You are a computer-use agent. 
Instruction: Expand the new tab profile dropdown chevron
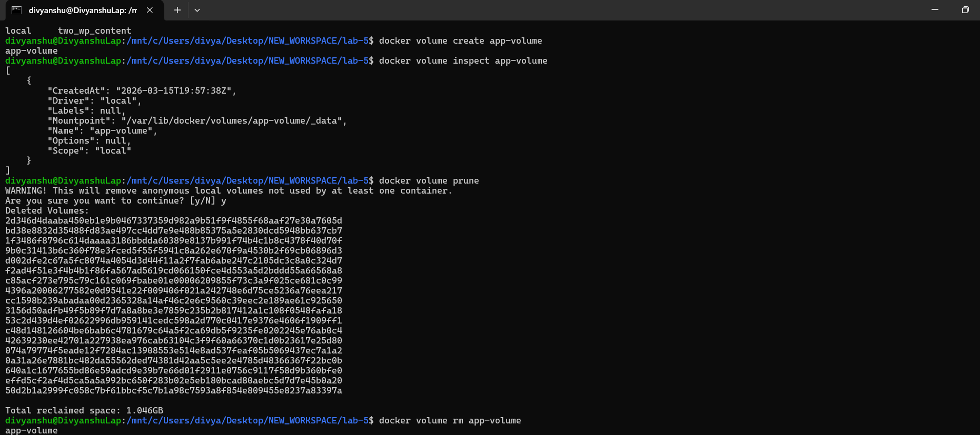197,10
